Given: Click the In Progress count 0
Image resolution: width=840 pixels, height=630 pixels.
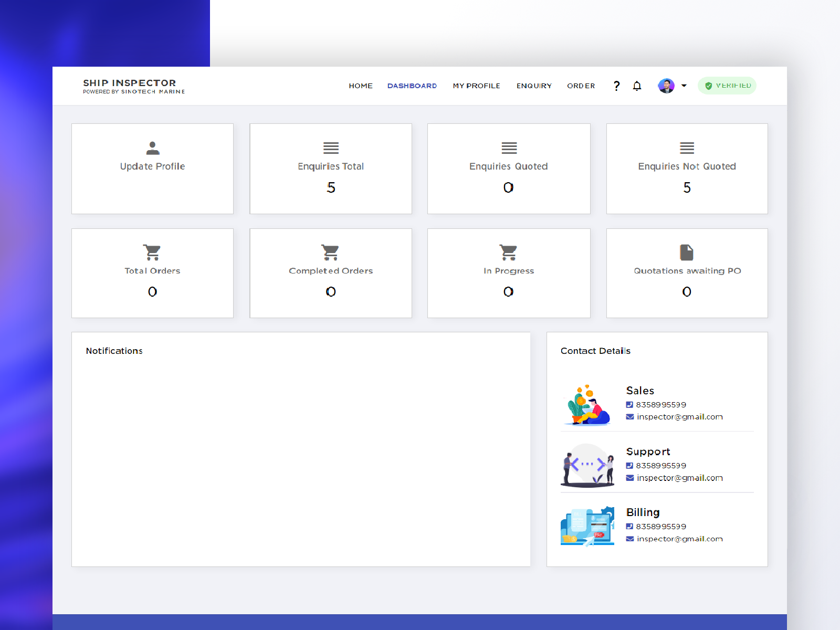Looking at the screenshot, I should (508, 292).
